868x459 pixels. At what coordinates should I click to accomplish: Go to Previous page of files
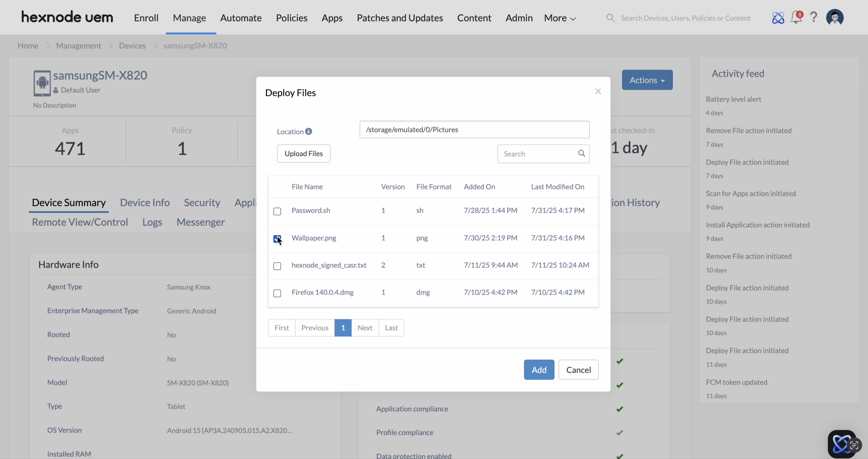pos(315,328)
